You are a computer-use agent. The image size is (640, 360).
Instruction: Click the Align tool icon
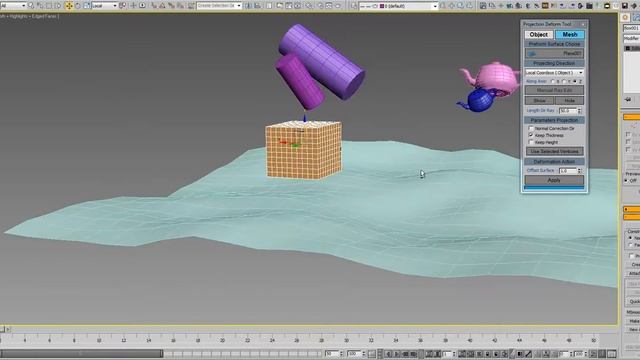(x=258, y=6)
